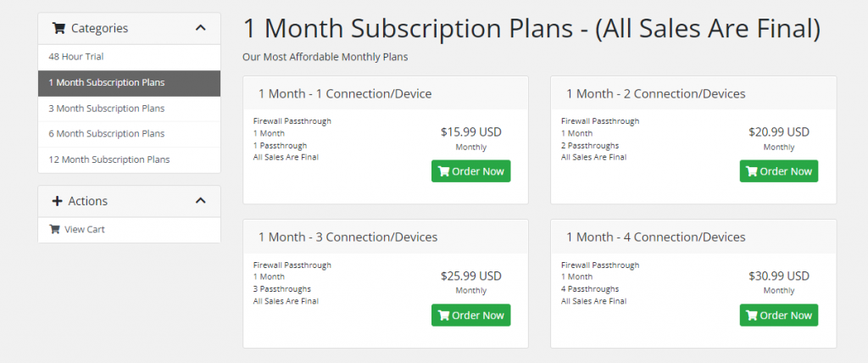Click the shopping cart icon beside Categories
This screenshot has height=363, width=868.
tap(58, 28)
